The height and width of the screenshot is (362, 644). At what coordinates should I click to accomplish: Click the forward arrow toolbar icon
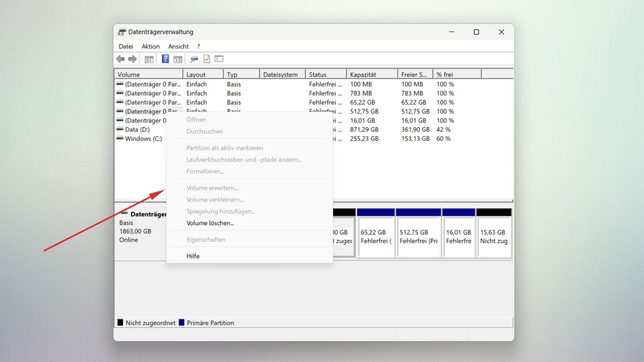(x=132, y=59)
